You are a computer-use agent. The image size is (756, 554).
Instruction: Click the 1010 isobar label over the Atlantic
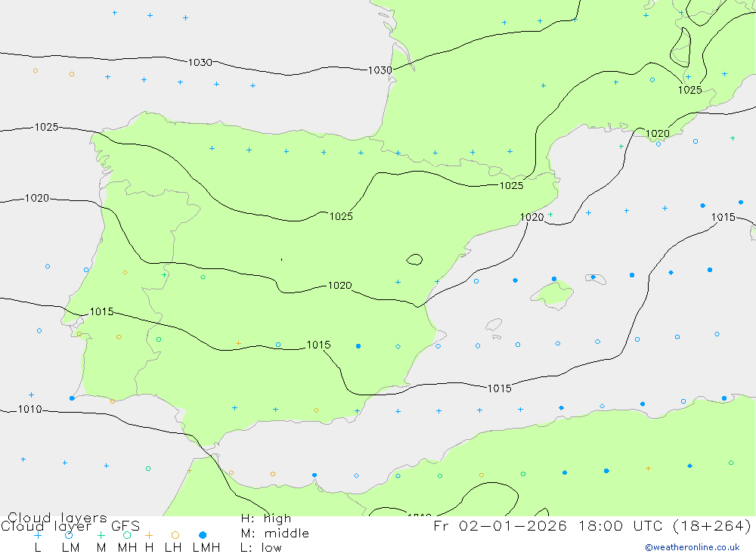[30, 410]
